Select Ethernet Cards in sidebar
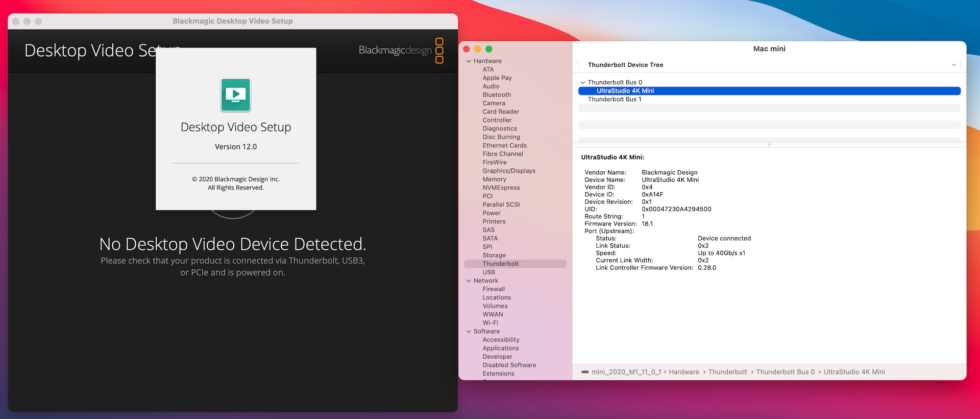980x419 pixels. tap(504, 146)
